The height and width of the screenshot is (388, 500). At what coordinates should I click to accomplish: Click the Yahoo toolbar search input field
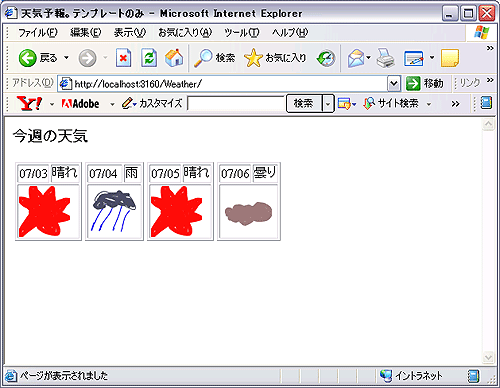(236, 103)
